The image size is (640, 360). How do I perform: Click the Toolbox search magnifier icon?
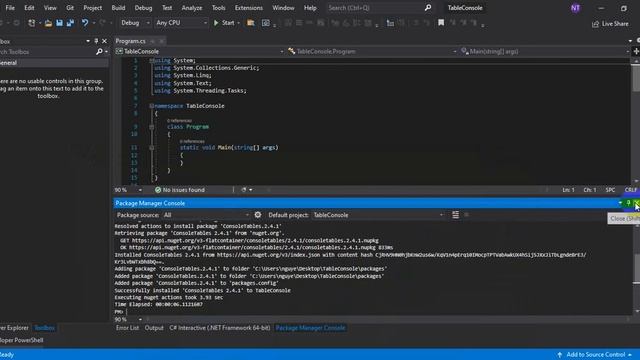(99, 52)
